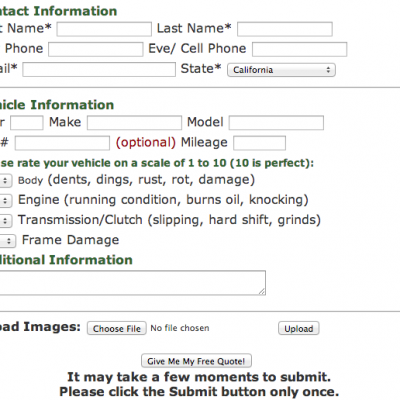This screenshot has width=400, height=400.
Task: Focus the Last Name input field
Action: point(285,29)
